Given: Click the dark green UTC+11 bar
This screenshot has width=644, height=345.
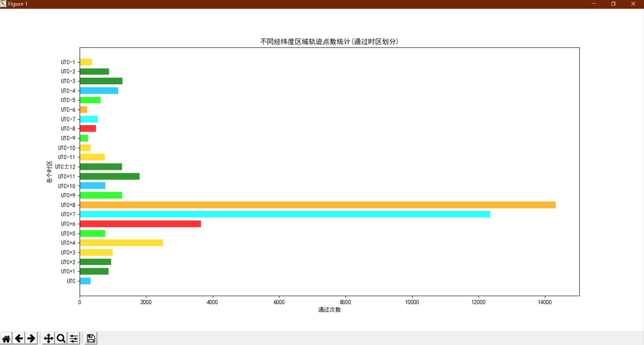Looking at the screenshot, I should (110, 176).
